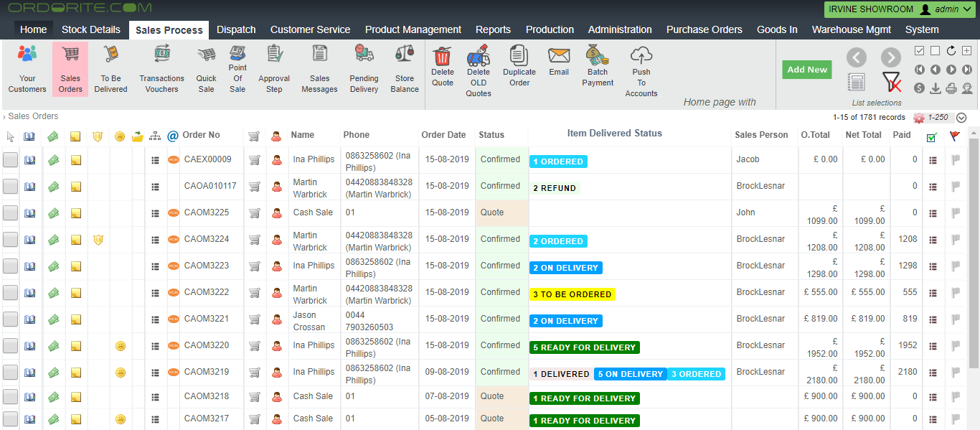Screen dimensions: 980x430
Task: Open Duplicate Order documents icon
Action: [x=519, y=55]
